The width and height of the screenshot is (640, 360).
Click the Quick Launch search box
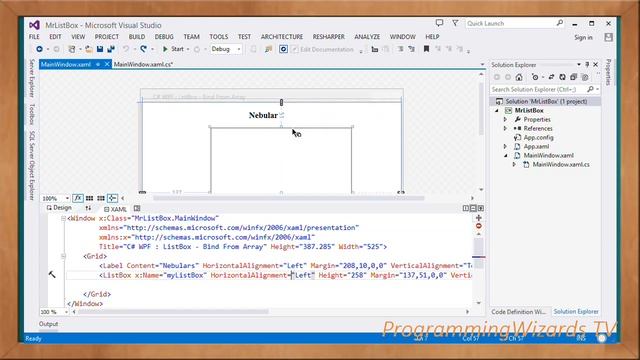pyautogui.click(x=514, y=23)
